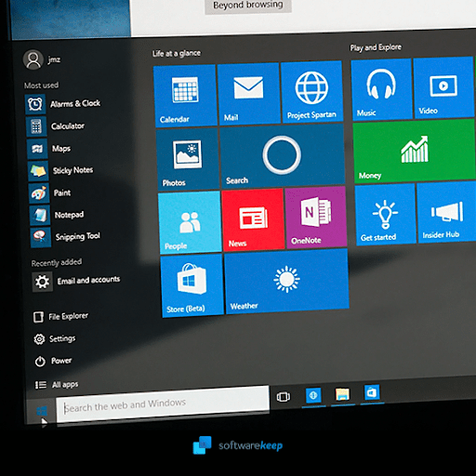
Task: Open the Insider Hub tile
Action: pyautogui.click(x=447, y=213)
